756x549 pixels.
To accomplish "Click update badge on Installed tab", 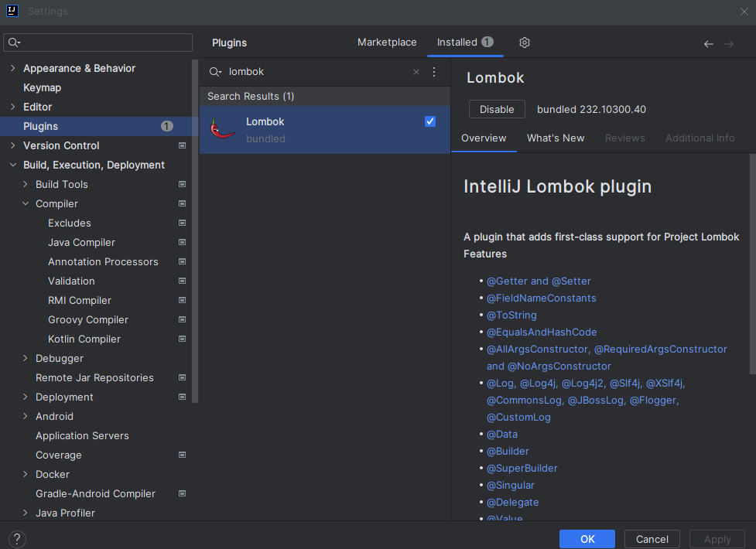I will [487, 42].
